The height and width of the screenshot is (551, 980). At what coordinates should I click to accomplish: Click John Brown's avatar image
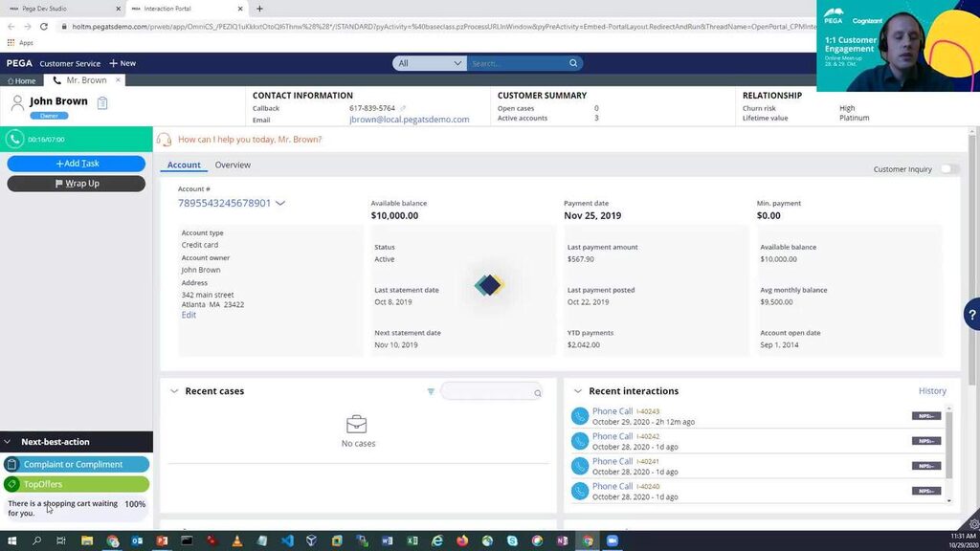click(x=17, y=101)
